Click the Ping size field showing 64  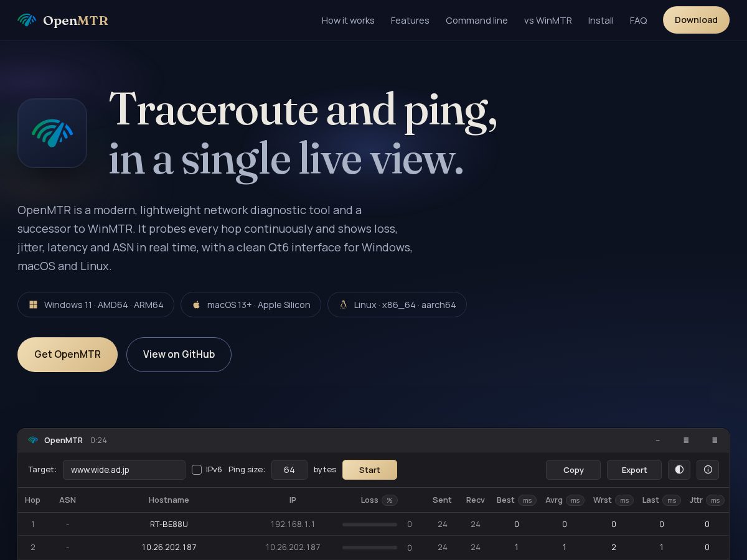289,470
